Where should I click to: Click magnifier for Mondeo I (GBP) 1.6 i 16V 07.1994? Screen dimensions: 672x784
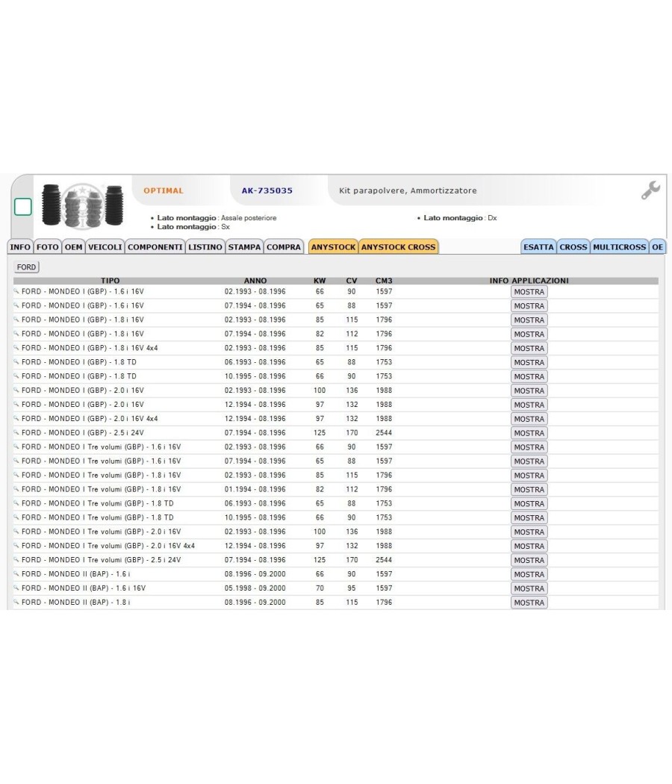click(16, 305)
